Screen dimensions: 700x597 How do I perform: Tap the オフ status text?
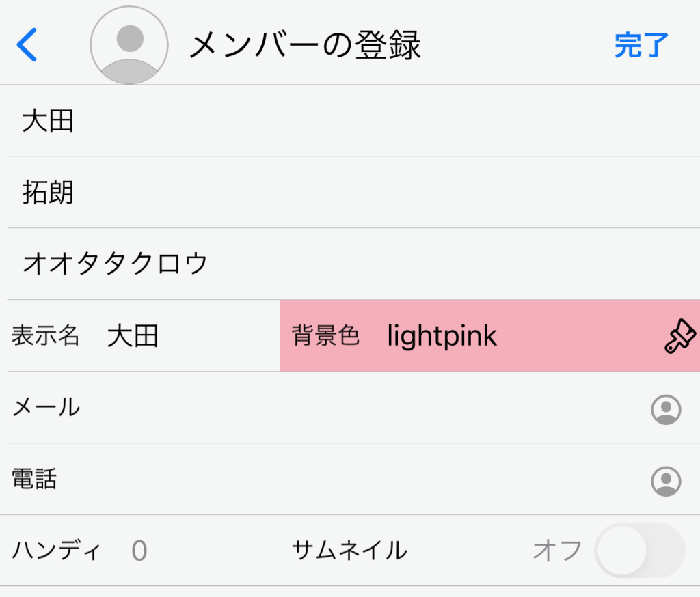coord(557,551)
